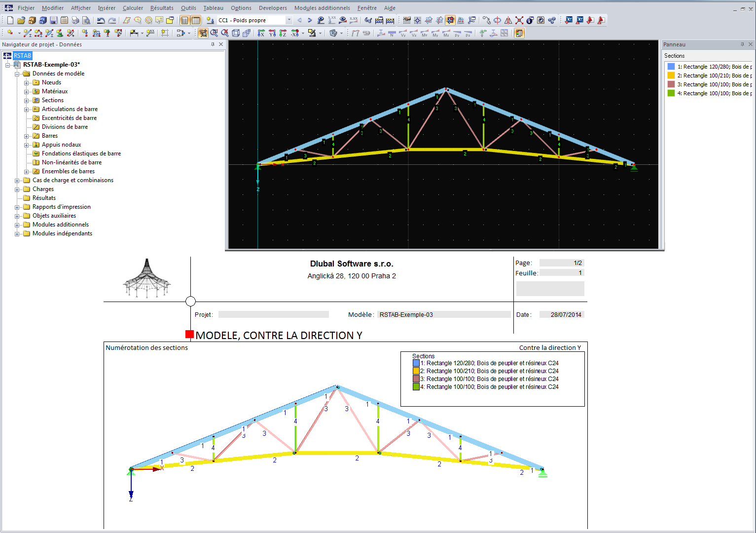Click the Vy shear force result icon
The width and height of the screenshot is (756, 533).
[402, 33]
